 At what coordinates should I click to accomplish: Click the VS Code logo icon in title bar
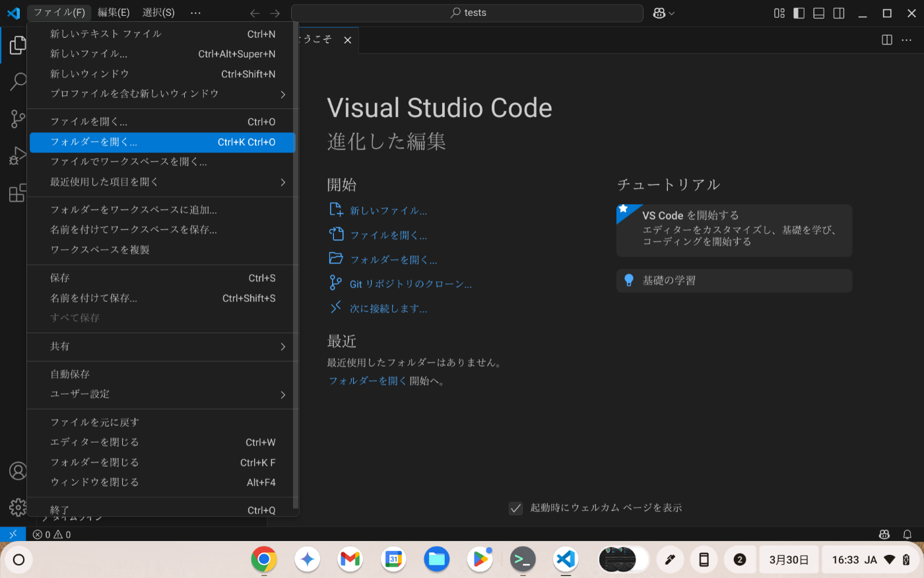(13, 13)
